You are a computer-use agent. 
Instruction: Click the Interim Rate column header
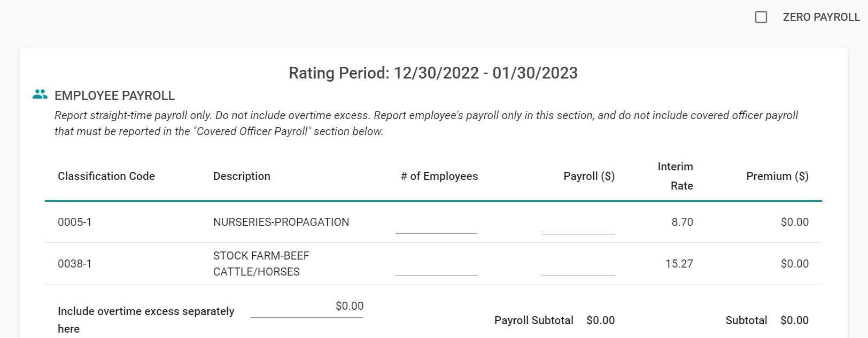click(676, 176)
